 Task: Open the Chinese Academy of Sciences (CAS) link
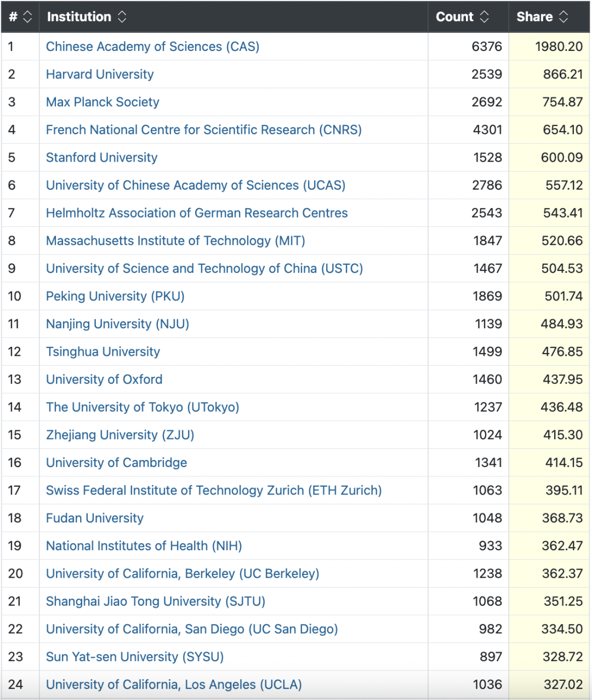(152, 47)
